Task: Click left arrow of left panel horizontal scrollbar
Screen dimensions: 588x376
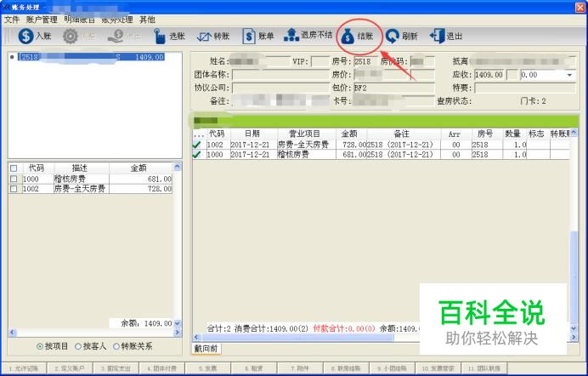Action: click(x=12, y=333)
